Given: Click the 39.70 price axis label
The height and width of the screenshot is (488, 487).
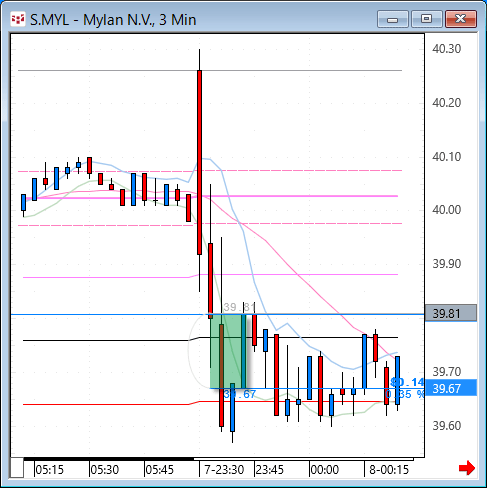Looking at the screenshot, I should [x=447, y=371].
